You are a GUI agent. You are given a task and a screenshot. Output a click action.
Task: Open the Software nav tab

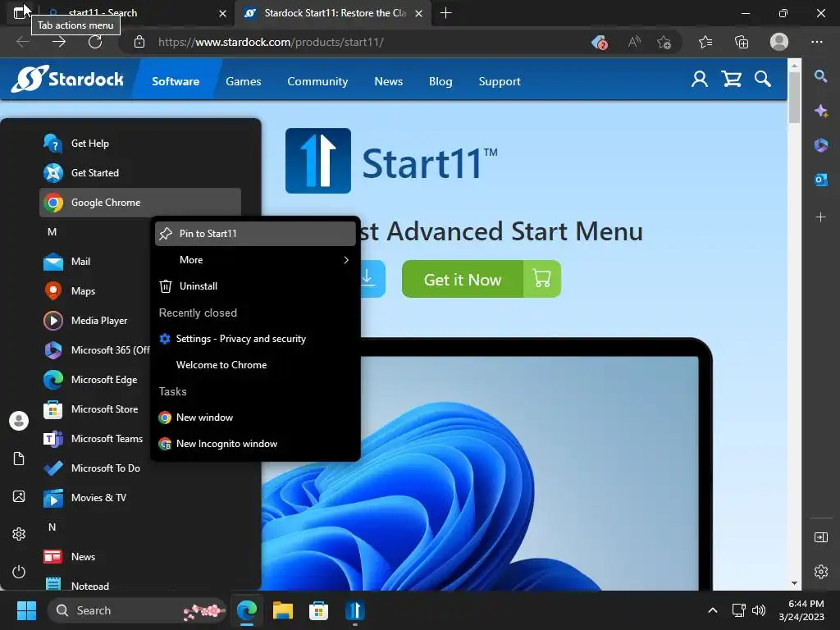tap(176, 81)
